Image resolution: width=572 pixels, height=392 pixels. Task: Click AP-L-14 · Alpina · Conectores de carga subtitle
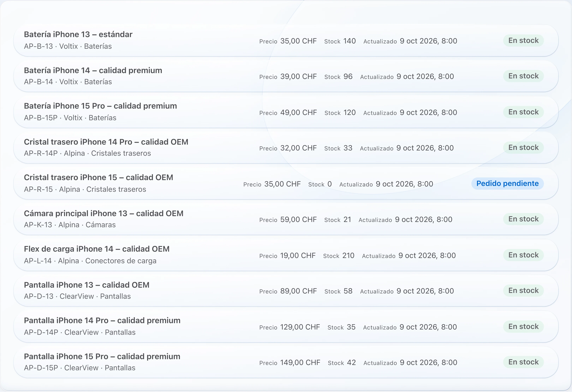(x=90, y=261)
